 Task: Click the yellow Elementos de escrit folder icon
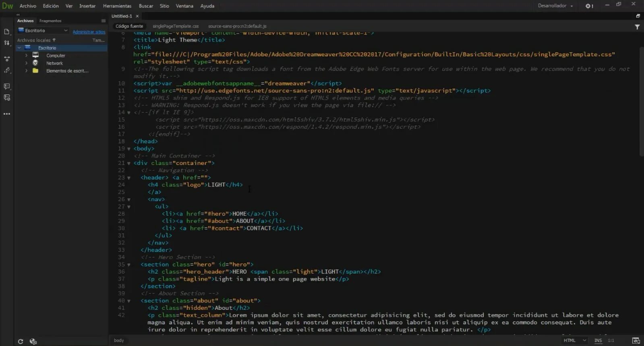click(35, 70)
